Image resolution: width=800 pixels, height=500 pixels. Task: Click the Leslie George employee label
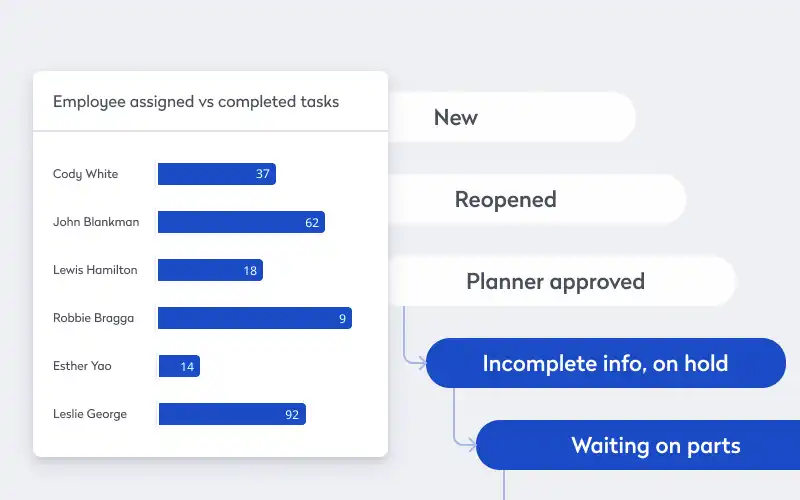[90, 414]
